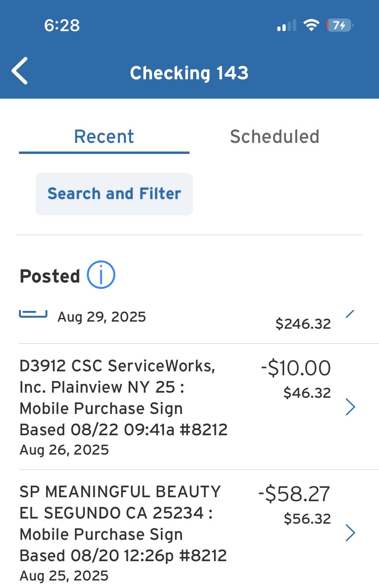Tap the Checking 143 account title

(189, 73)
